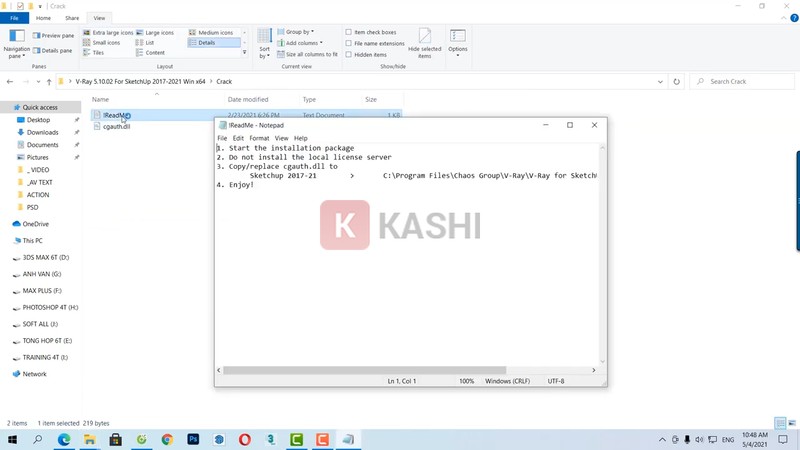Switch layout to List
800x450 pixels.
tap(145, 43)
